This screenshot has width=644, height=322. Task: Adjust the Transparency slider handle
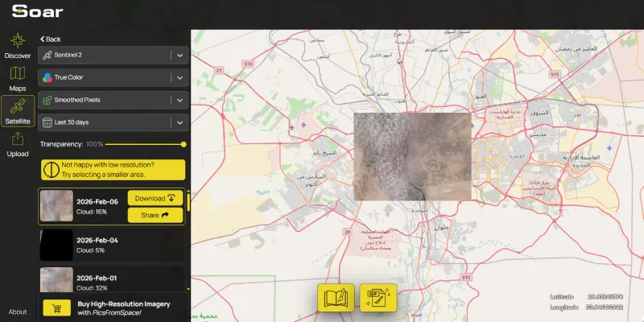click(184, 144)
